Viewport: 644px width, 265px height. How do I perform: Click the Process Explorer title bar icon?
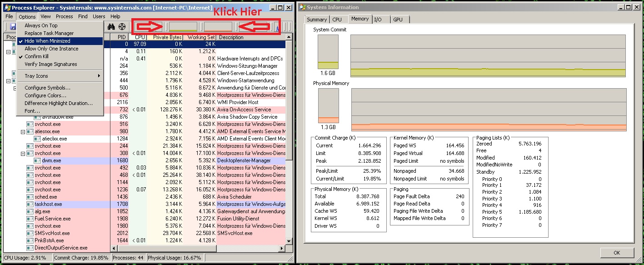(x=7, y=8)
